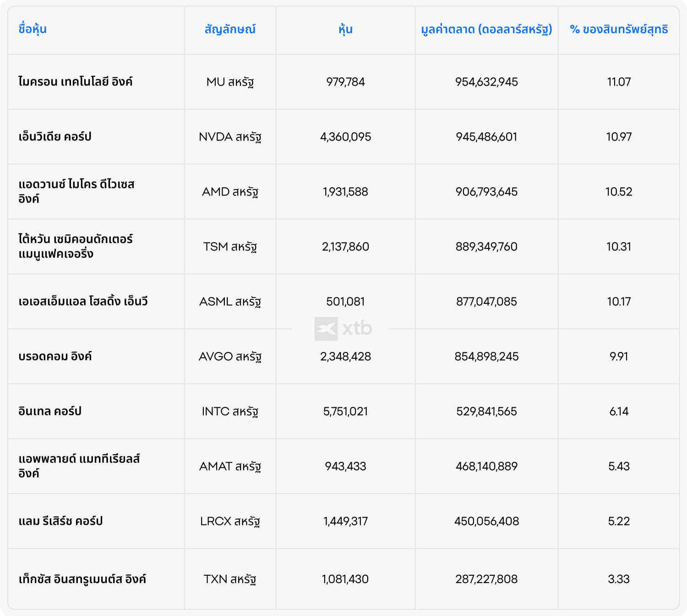
Task: Click the stock name 'ไมครอน เทคโนโลยี อิงค์'
Action: point(76,81)
